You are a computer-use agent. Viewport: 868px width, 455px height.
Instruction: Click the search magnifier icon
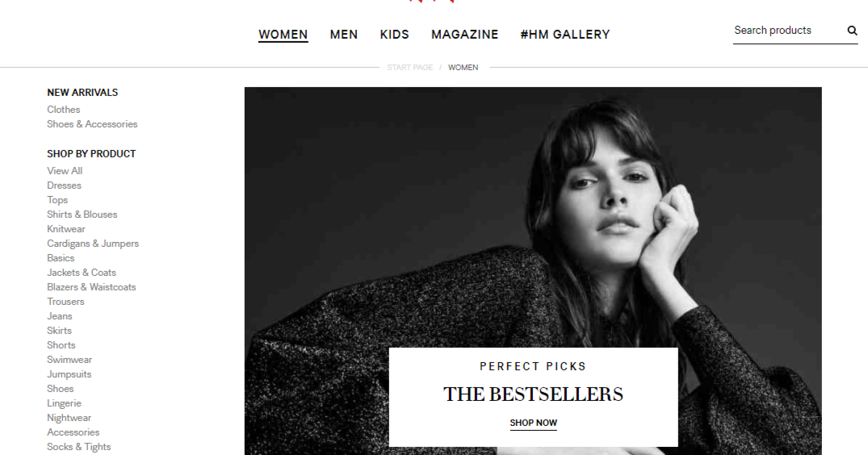[x=852, y=31]
